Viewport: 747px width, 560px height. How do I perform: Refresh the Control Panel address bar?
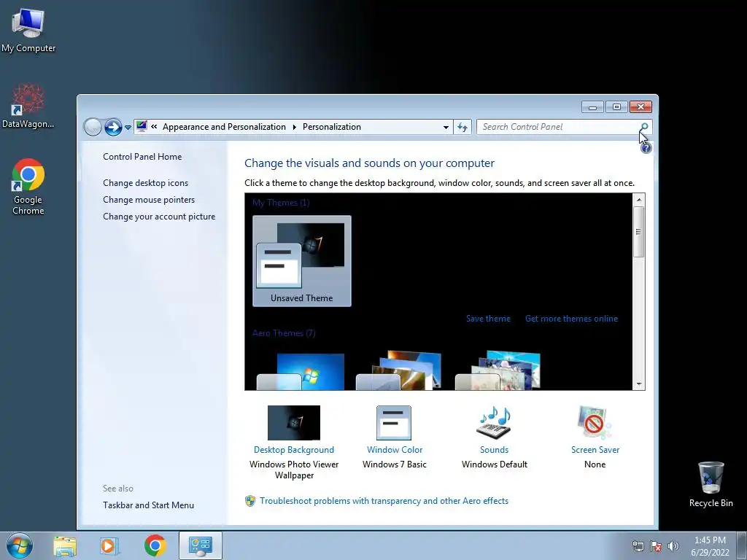click(x=462, y=127)
